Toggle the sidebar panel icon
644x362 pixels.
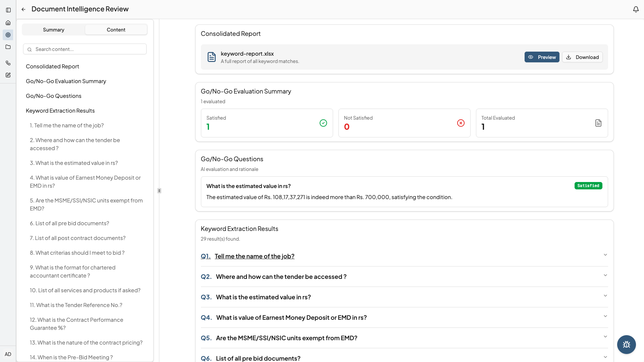8,10
